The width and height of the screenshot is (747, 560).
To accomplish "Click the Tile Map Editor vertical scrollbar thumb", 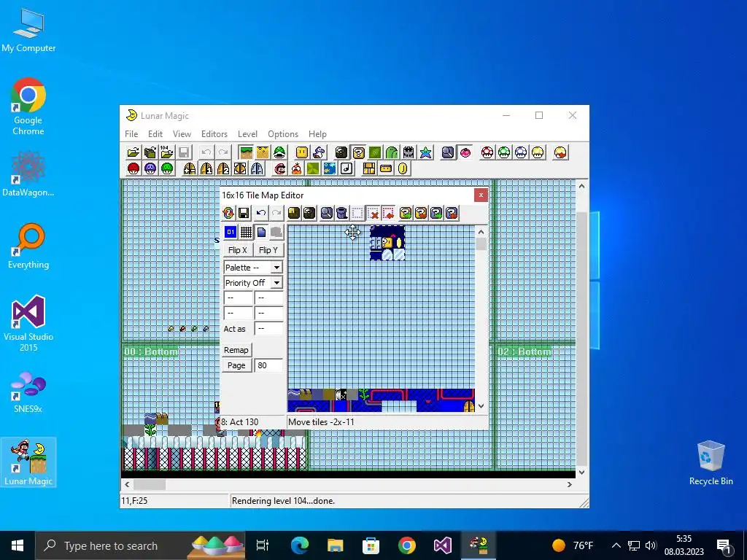I will coord(481,244).
